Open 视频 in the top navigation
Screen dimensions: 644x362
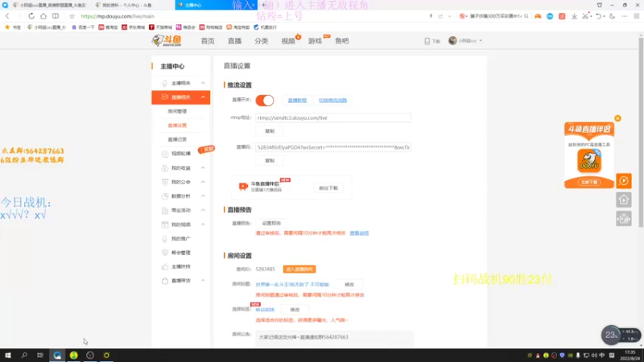pos(288,41)
